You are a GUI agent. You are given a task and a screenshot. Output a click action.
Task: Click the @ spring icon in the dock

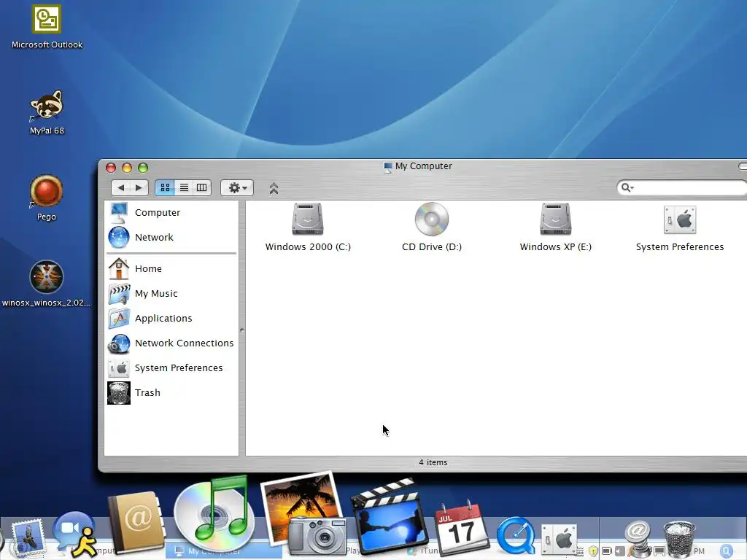pyautogui.click(x=638, y=537)
